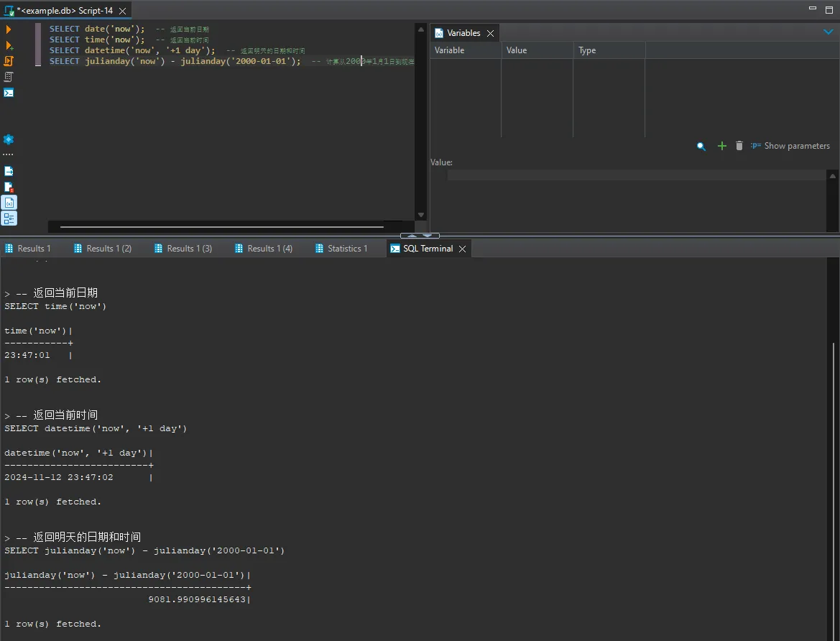Open the Statistics 1 tab
This screenshot has height=641, width=840.
pyautogui.click(x=342, y=249)
